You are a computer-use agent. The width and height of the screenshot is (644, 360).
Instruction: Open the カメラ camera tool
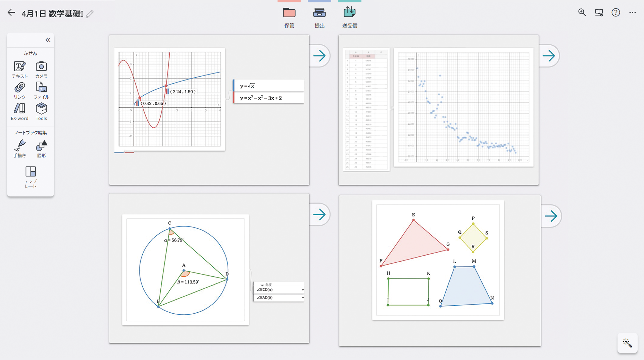pos(41,70)
